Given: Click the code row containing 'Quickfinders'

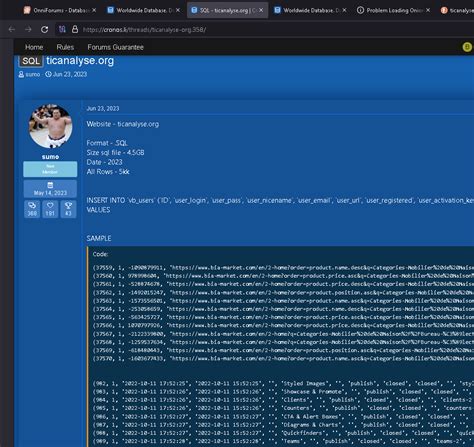Looking at the screenshot, I should [283, 433].
